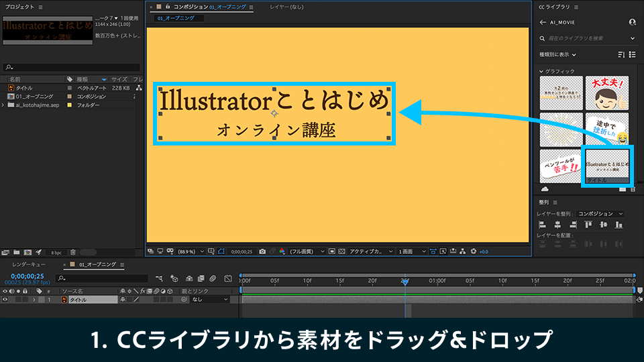Click the viewer current time 0;00;00;25

(241, 251)
